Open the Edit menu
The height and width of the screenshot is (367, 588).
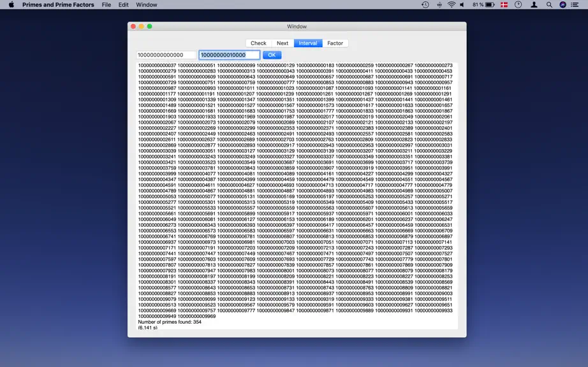[123, 4]
